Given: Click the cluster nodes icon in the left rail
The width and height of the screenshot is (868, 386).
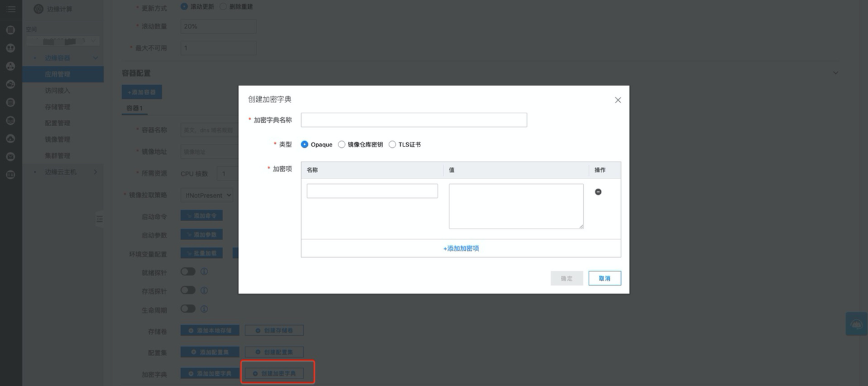Looking at the screenshot, I should point(11,66).
